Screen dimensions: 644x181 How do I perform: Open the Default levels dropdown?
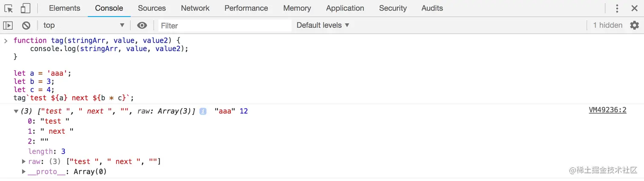pos(323,25)
